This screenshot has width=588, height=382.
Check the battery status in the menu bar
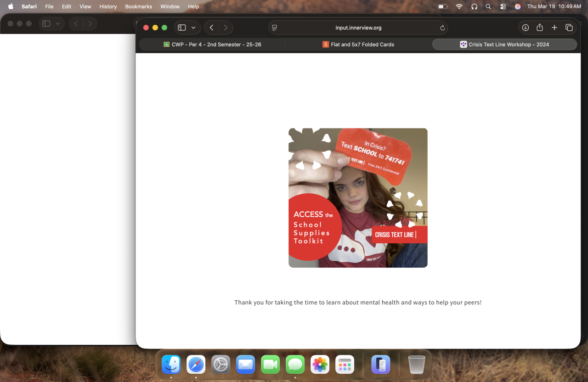(x=443, y=6)
